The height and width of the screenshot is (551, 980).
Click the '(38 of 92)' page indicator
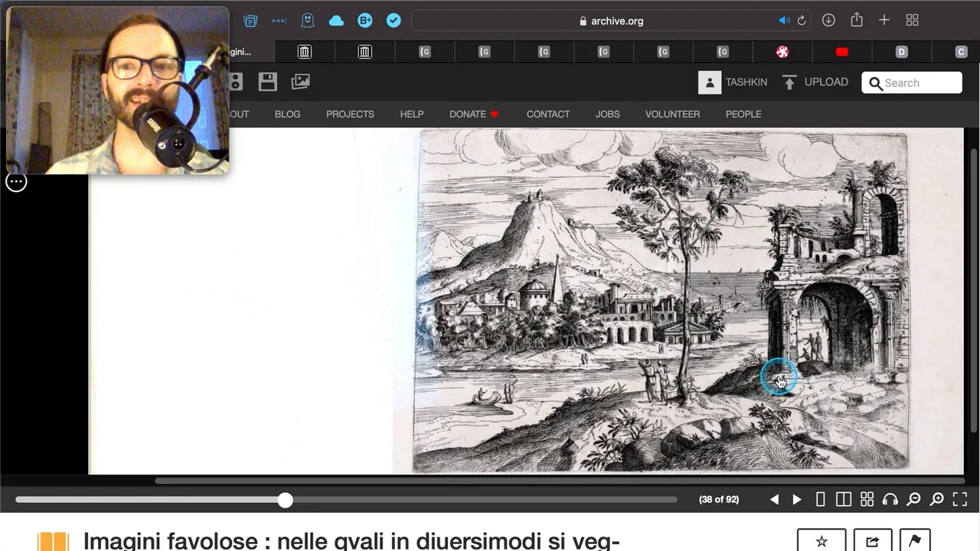(x=719, y=500)
